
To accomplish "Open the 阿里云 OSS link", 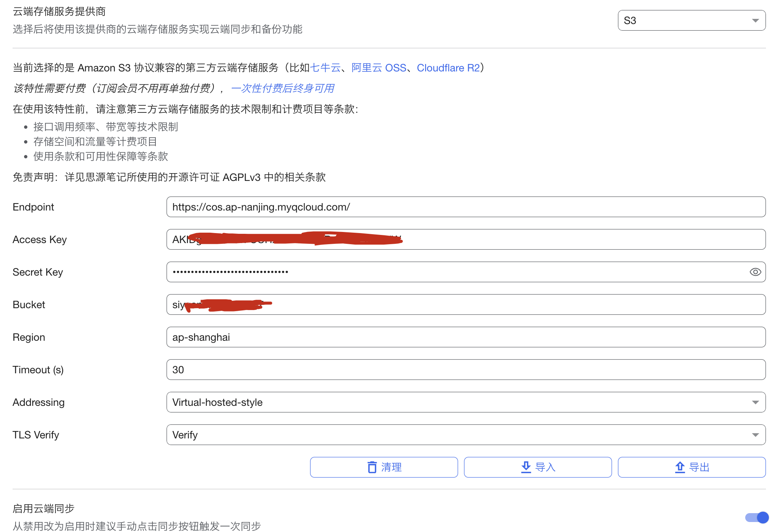I will (x=379, y=68).
